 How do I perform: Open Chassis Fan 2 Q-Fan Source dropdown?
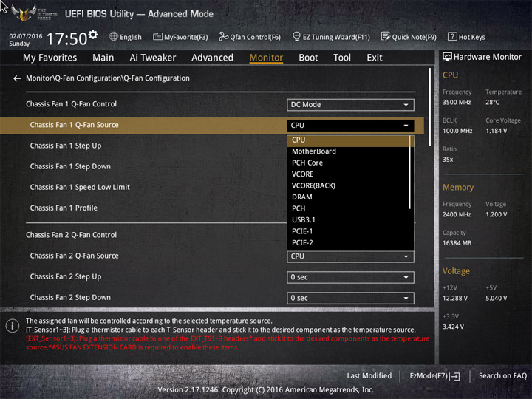pos(350,257)
